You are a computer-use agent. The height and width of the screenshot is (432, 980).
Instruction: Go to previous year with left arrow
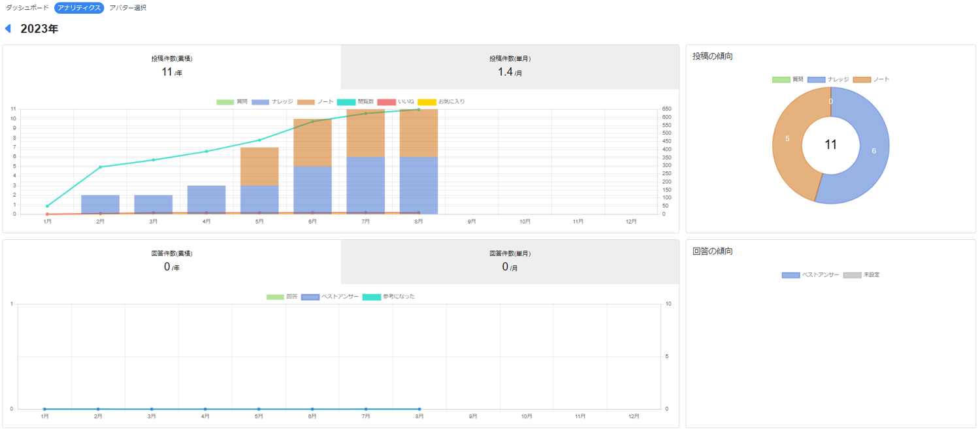[x=8, y=29]
